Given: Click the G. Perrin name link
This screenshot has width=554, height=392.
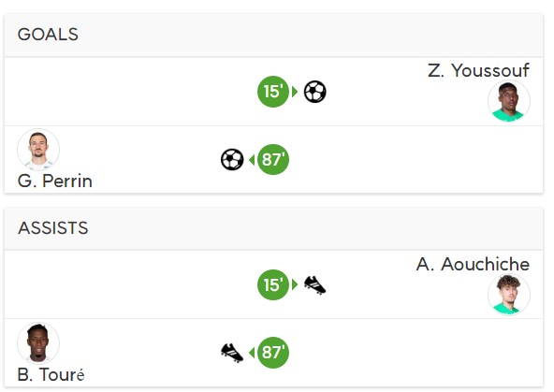Looking at the screenshot, I should click(55, 181).
